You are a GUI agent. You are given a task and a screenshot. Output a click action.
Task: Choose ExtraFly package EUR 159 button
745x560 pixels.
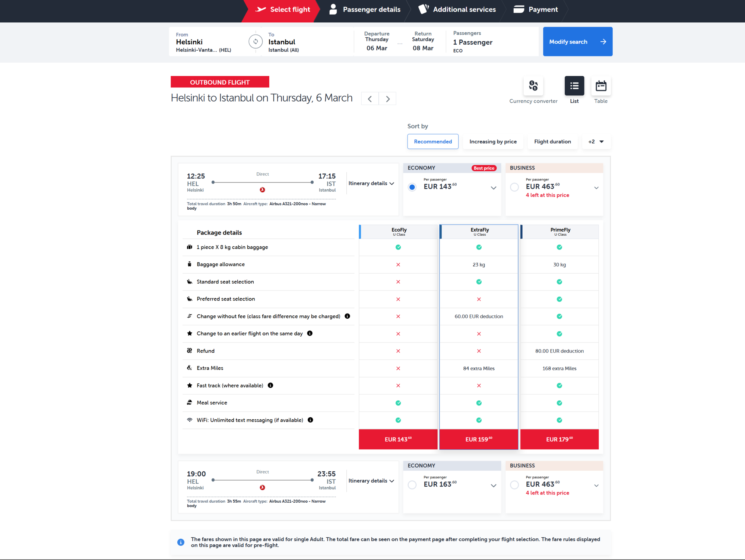[x=479, y=439]
